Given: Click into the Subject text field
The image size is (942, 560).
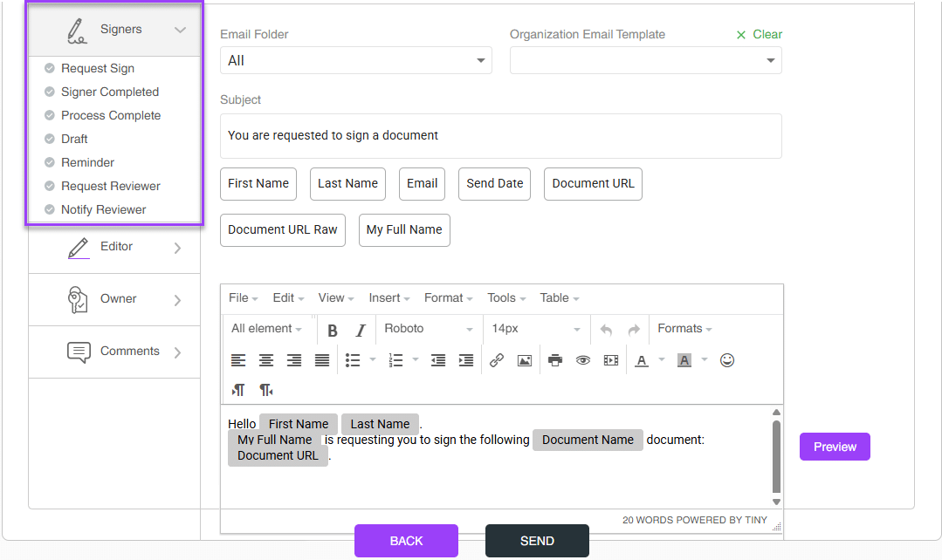Looking at the screenshot, I should (x=500, y=136).
